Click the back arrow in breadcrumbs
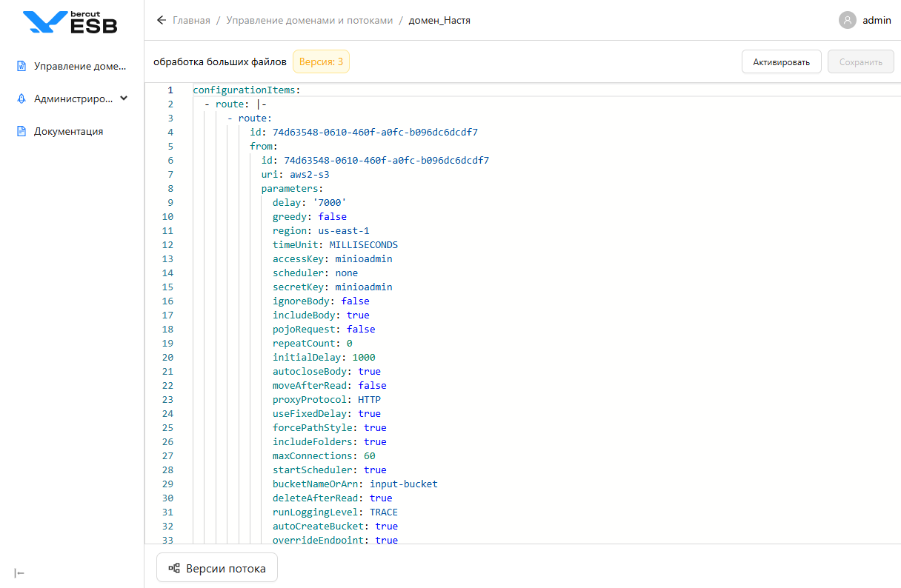The width and height of the screenshot is (901, 588). (162, 20)
